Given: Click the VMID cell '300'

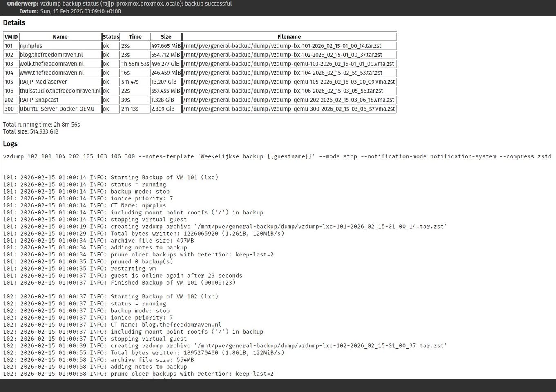Looking at the screenshot, I should point(11,109).
